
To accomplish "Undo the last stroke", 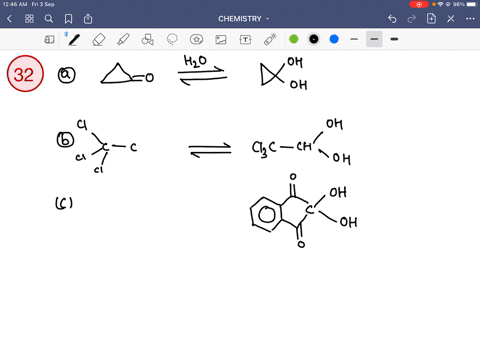I will 392,19.
